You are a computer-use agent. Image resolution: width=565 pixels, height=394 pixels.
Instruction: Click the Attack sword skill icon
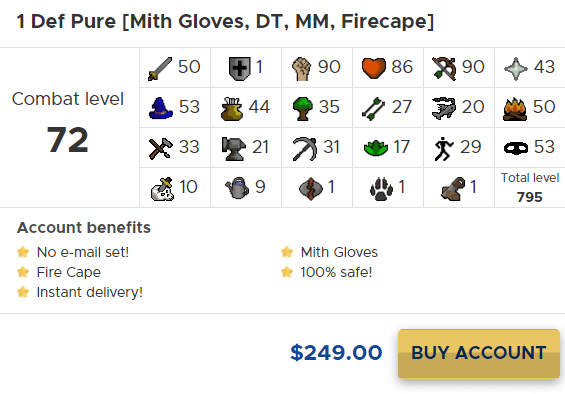[160, 68]
